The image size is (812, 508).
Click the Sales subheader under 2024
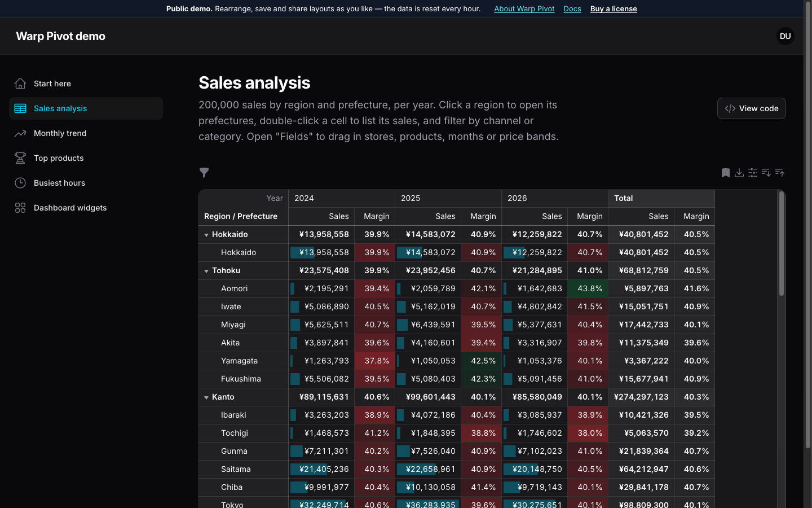point(321,216)
